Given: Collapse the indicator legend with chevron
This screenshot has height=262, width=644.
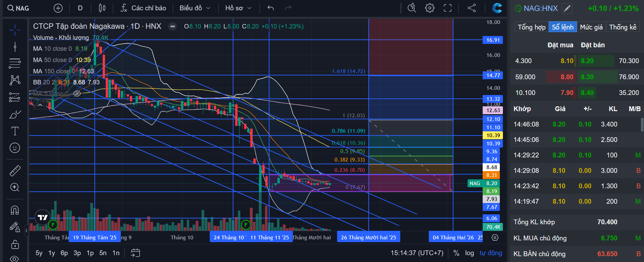Looking at the screenshot, I should click(40, 105).
